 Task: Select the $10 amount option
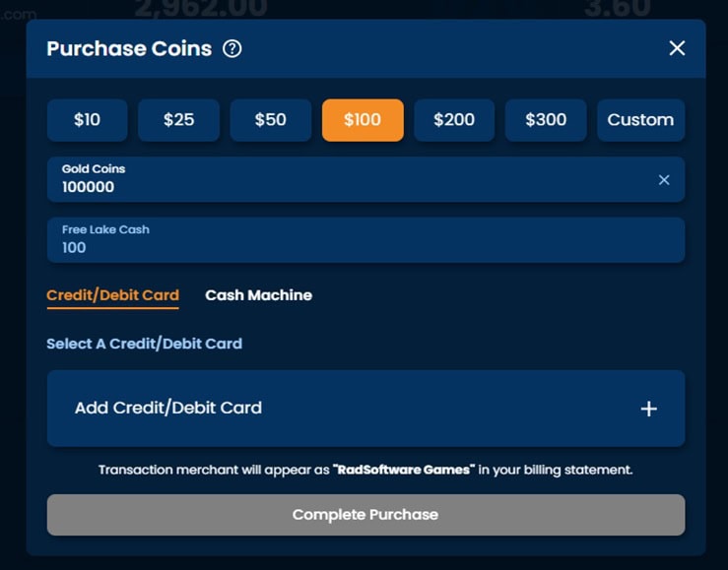pos(88,120)
